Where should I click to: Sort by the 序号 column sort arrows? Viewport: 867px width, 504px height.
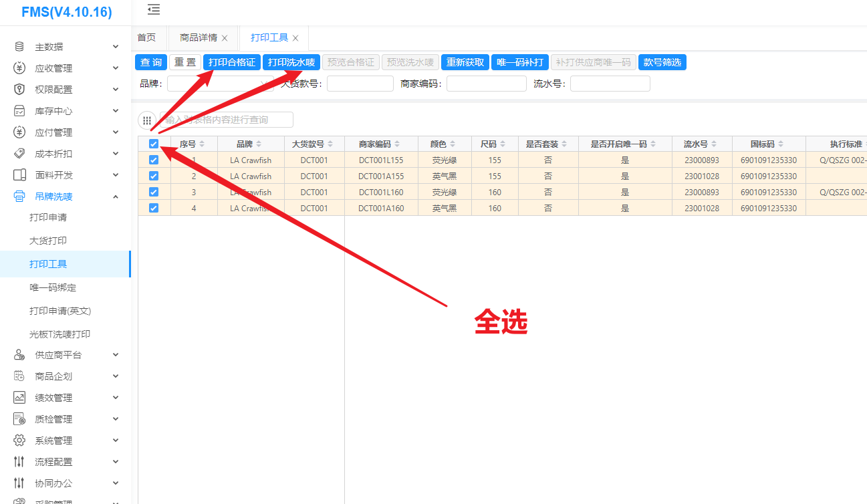click(x=202, y=144)
